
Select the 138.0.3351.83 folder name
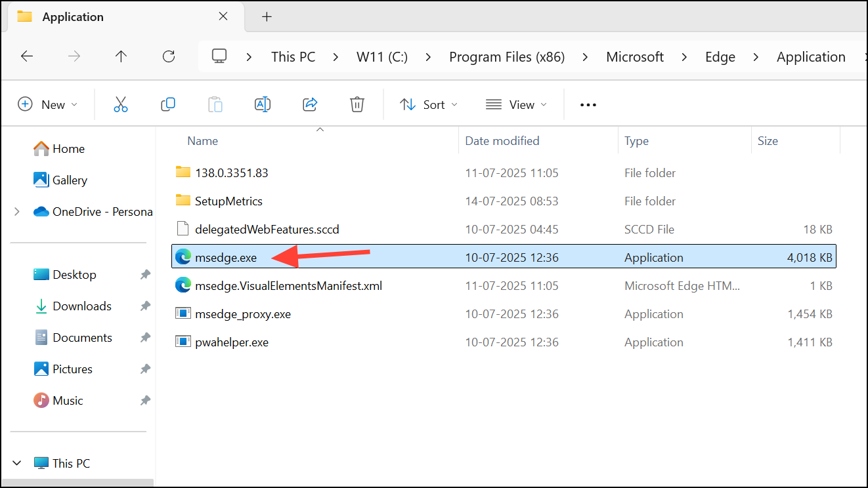click(232, 173)
